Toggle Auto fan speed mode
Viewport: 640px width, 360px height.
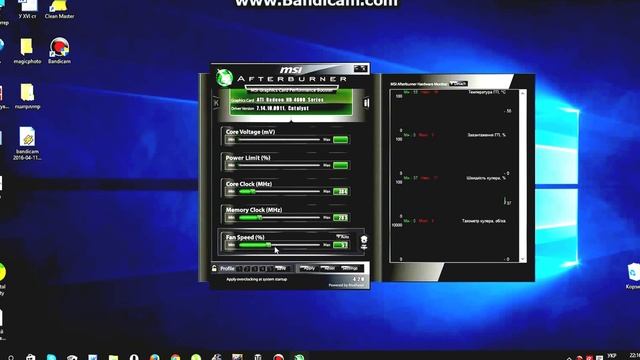coord(343,237)
